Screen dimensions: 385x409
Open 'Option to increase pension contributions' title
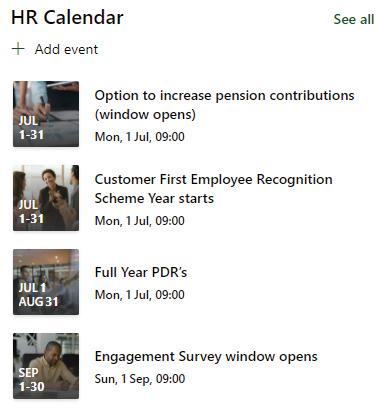[224, 105]
